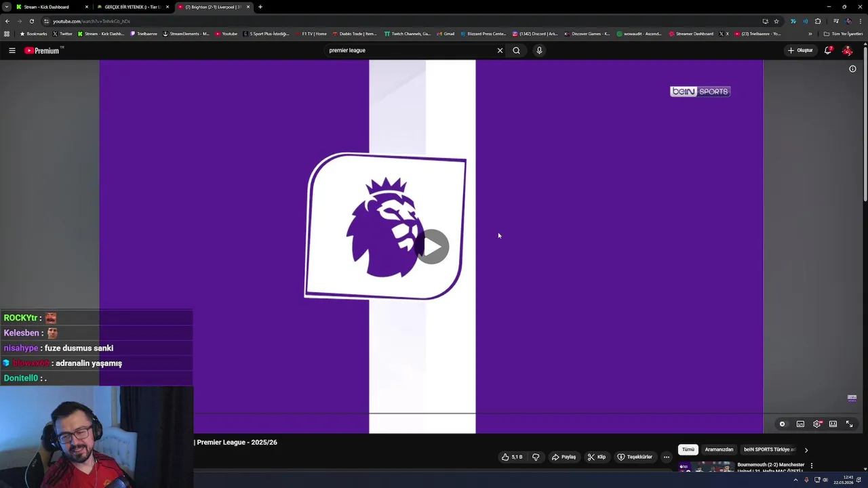The width and height of the screenshot is (868, 488).
Task: Clear the 'premier league' search text
Action: coord(500,50)
